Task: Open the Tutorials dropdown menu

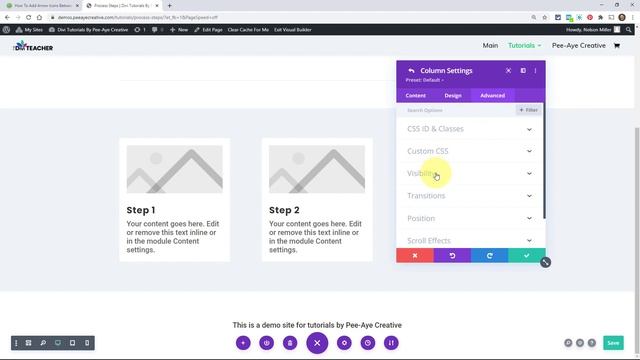Action: click(x=524, y=45)
